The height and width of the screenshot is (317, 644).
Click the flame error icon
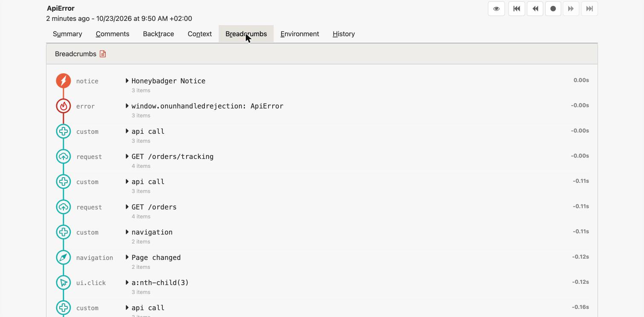click(63, 106)
